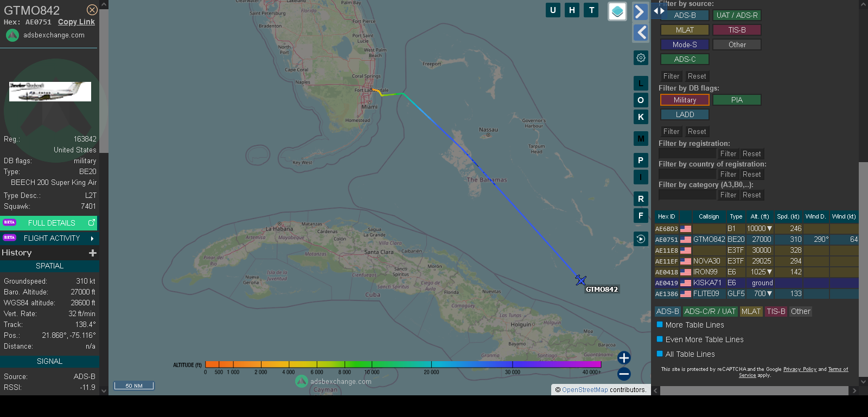Click Copy Link for the aircraft

coord(76,22)
